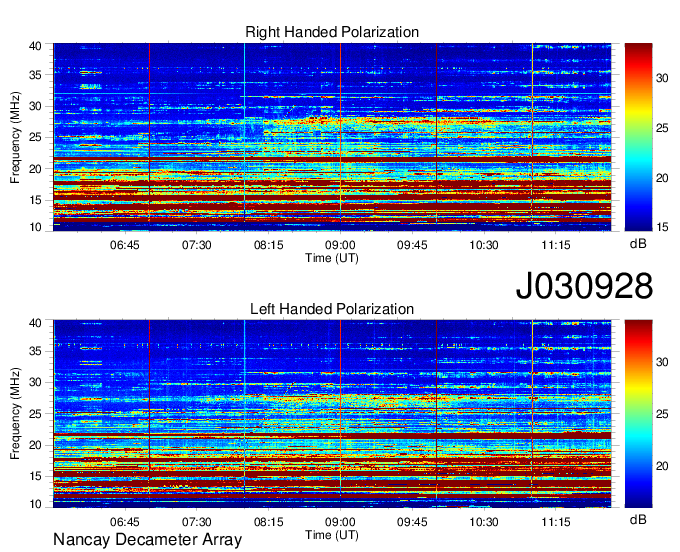
Task: Click the "Right Handed Polarization" plot title
Action: [x=332, y=32]
